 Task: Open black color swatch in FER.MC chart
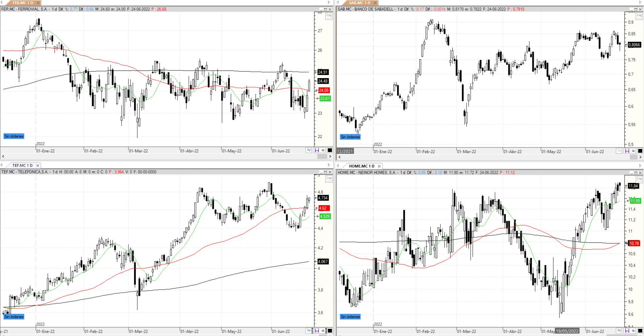point(330,150)
